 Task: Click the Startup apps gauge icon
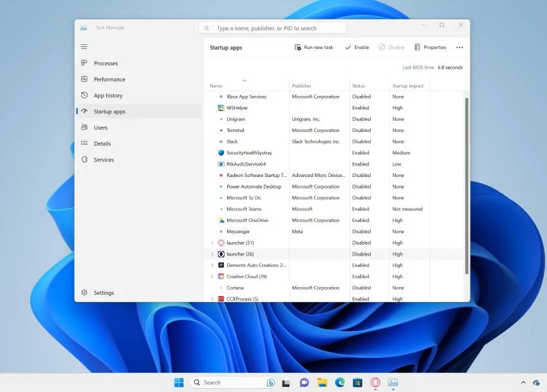[x=84, y=111]
